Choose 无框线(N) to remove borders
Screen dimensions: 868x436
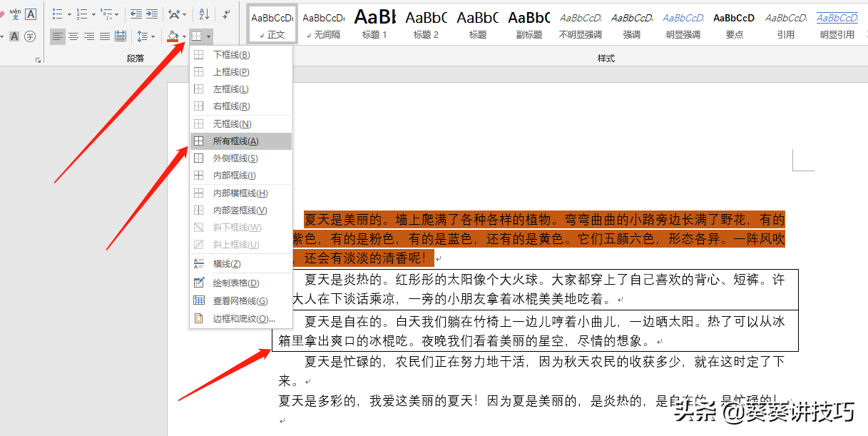point(241,124)
